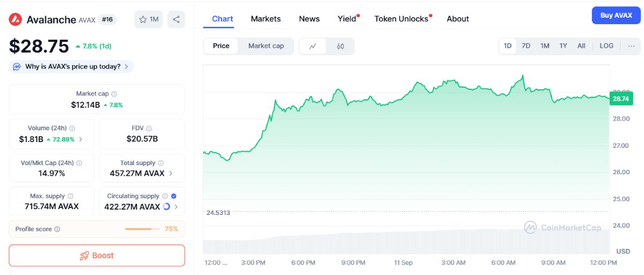The image size is (644, 275).
Task: Set chart range to All
Action: (x=581, y=46)
